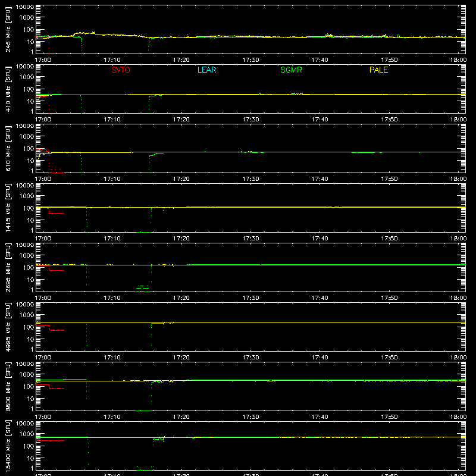Click 17:50 tick under the 610 MHz panel

click(x=389, y=179)
